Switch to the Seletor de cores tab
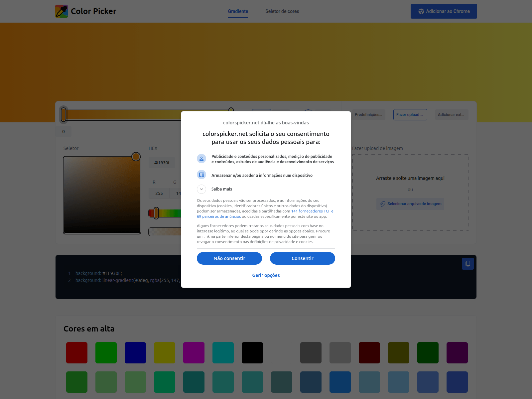Viewport: 532px width, 399px height. 282,11
